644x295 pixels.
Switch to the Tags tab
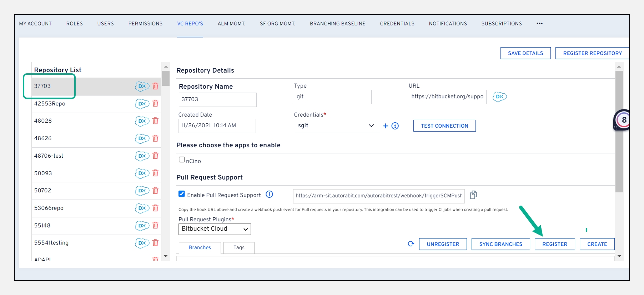pyautogui.click(x=239, y=247)
